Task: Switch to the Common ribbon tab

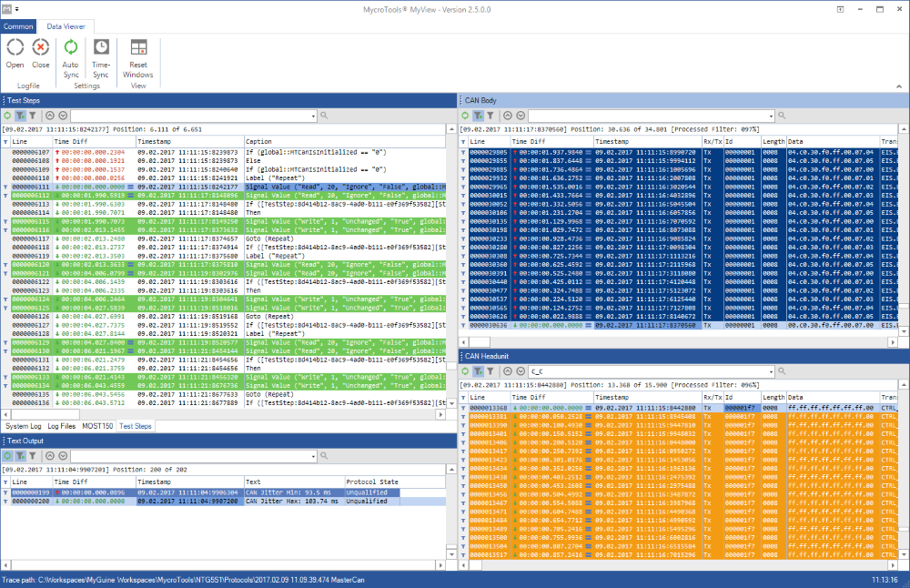Action: pyautogui.click(x=18, y=26)
